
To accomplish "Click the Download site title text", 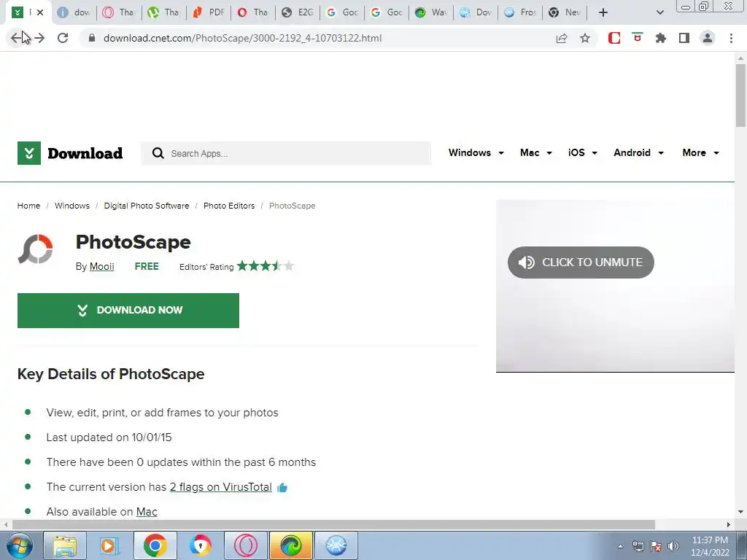I will pyautogui.click(x=85, y=153).
